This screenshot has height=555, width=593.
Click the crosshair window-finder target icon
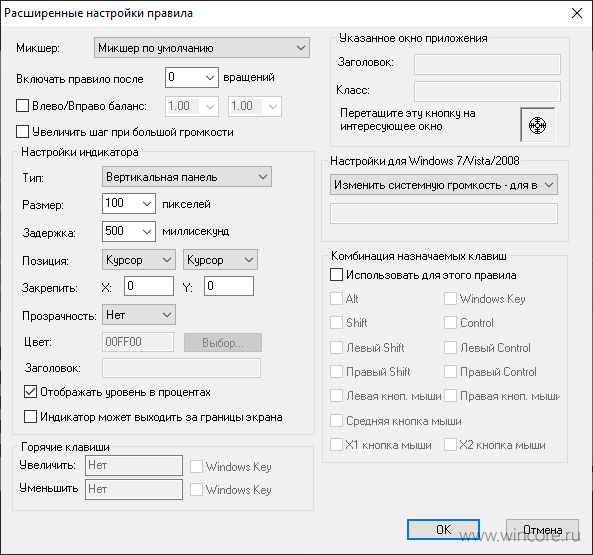[537, 125]
